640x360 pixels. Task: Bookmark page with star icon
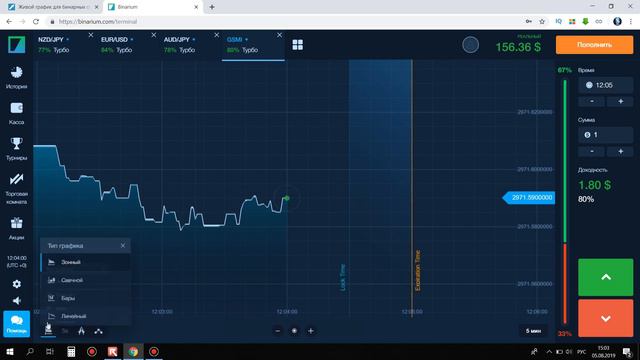click(542, 22)
